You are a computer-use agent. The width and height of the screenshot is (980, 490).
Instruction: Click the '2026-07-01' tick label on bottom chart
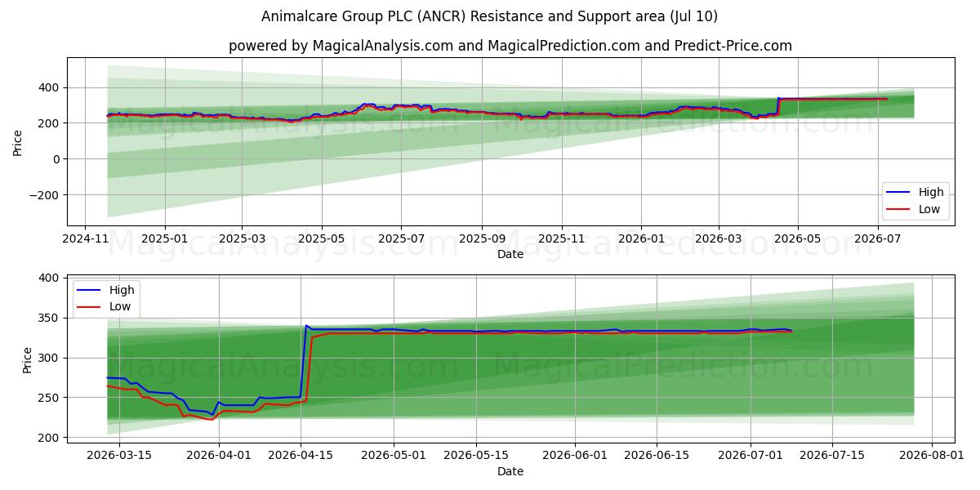point(752,457)
